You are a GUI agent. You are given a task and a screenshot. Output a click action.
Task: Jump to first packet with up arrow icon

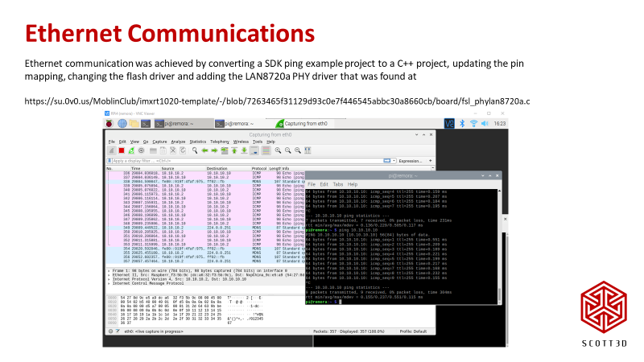click(x=234, y=150)
